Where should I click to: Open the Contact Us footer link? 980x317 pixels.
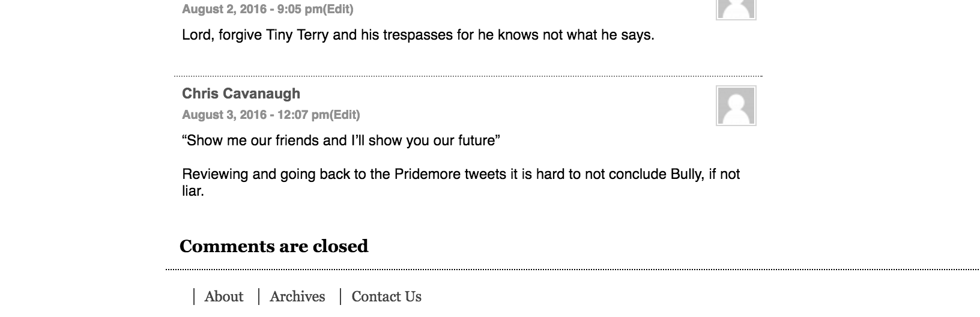386,297
